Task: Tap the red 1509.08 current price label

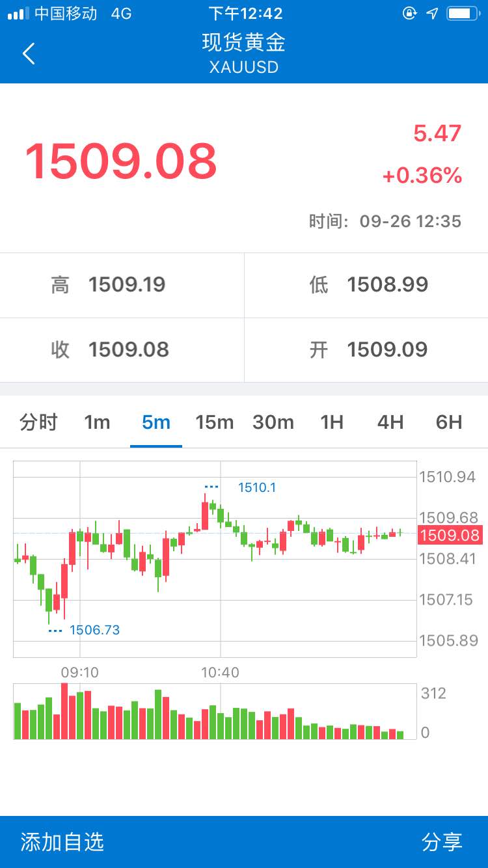Action: coord(450,536)
